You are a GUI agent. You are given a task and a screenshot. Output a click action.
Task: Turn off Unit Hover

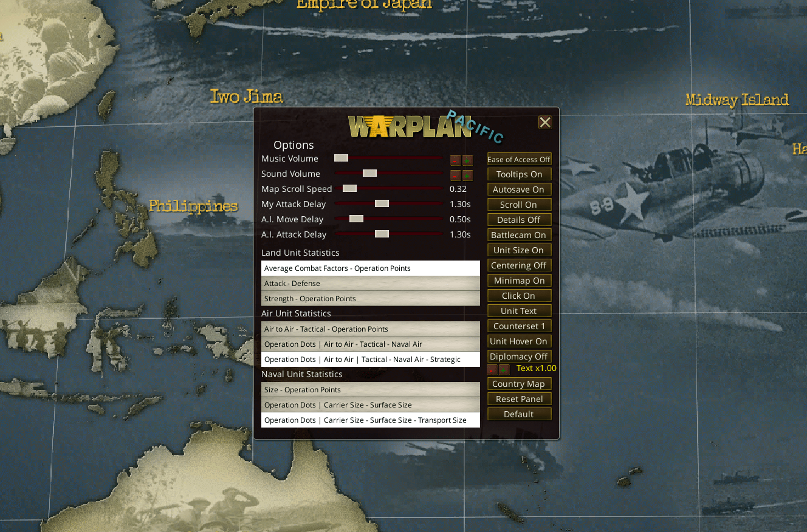point(519,341)
